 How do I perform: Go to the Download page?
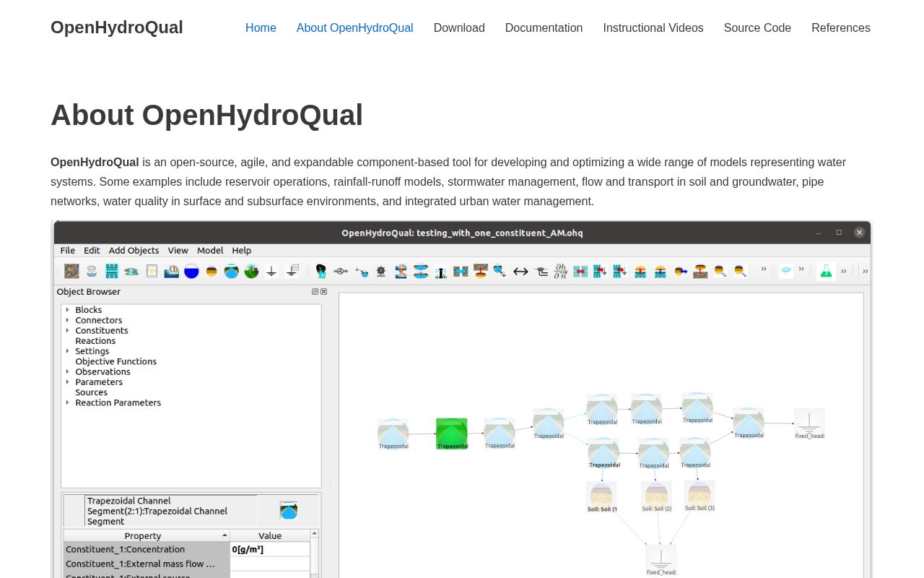pyautogui.click(x=459, y=27)
